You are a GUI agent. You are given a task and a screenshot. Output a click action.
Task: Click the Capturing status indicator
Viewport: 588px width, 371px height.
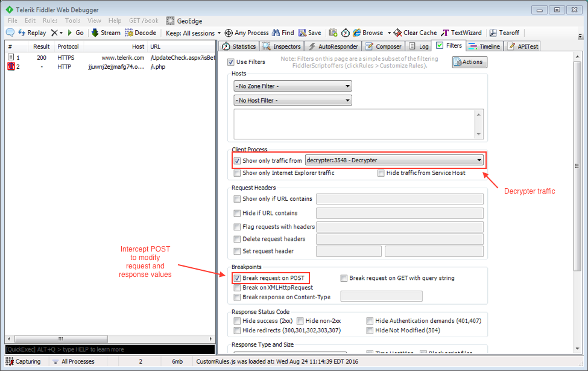[x=23, y=361]
